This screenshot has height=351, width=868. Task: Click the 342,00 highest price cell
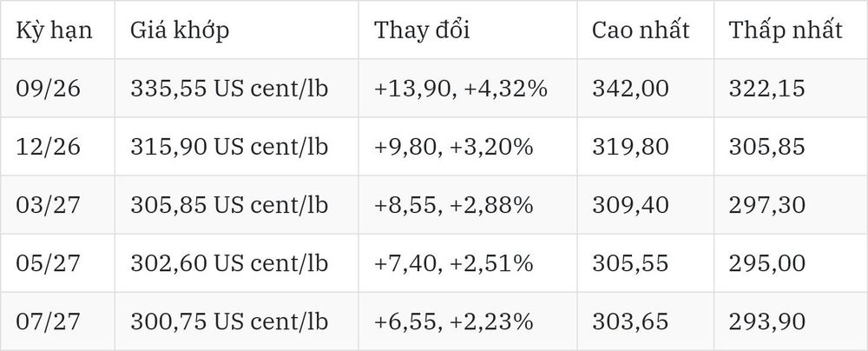point(646,88)
